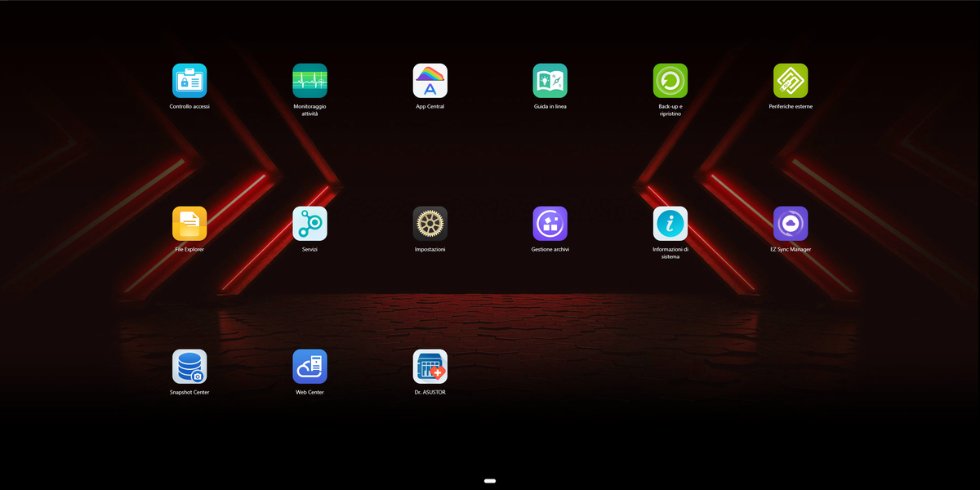Open Periferiche esterne icon
This screenshot has height=490, width=980.
pos(791,81)
